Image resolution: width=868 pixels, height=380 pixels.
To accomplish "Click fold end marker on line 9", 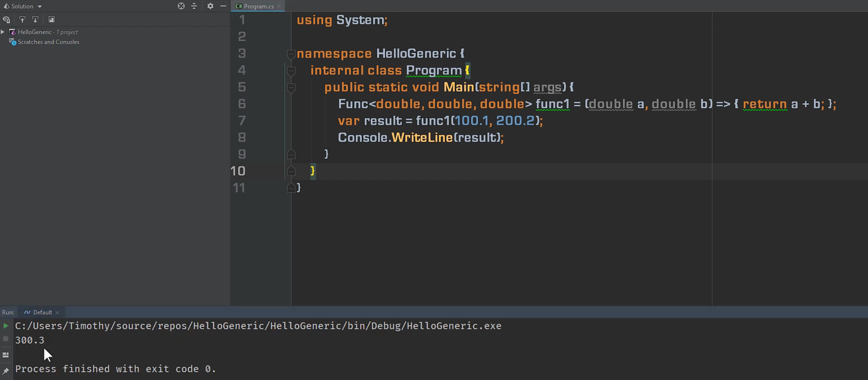I will coord(291,154).
